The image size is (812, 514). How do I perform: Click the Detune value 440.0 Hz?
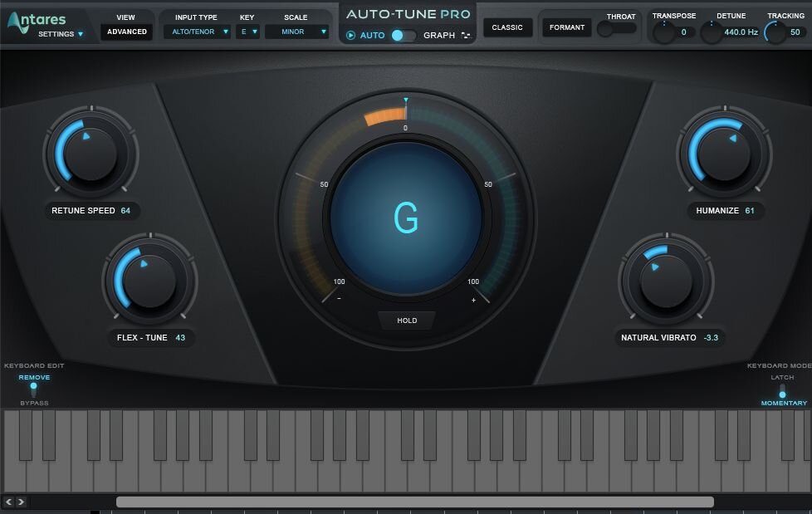[741, 32]
